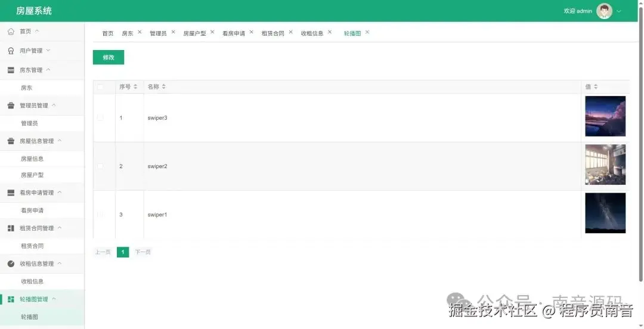The image size is (644, 329).
Task: Open the swiper1 starry sky thumbnail
Action: pos(605,213)
